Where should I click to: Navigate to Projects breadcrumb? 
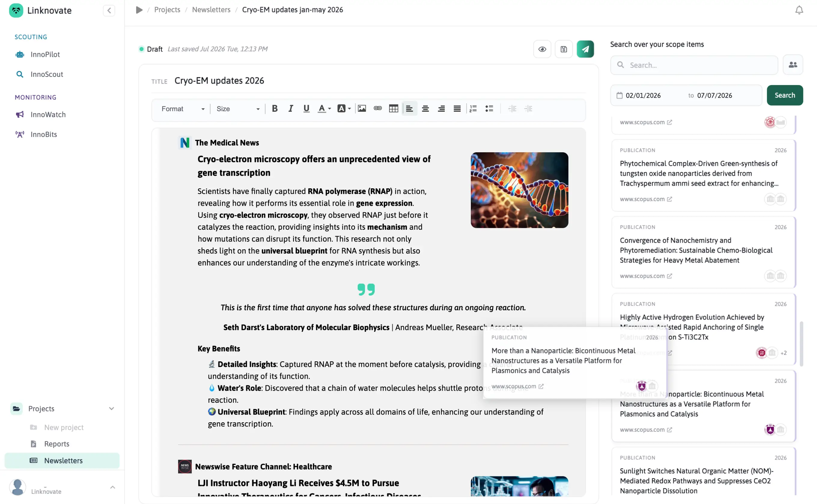(167, 10)
